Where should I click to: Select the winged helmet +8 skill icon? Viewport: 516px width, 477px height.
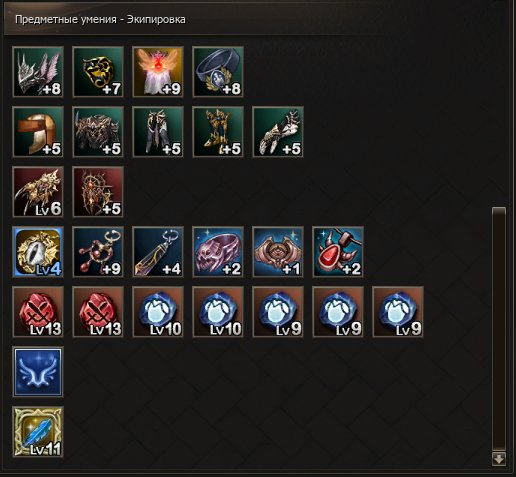[x=38, y=72]
